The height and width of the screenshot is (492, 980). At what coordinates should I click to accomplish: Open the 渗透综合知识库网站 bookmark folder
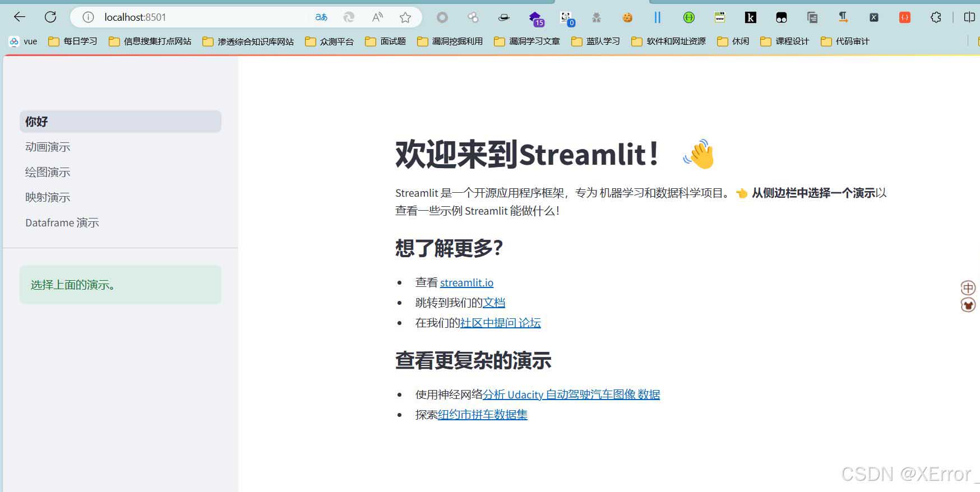[248, 41]
